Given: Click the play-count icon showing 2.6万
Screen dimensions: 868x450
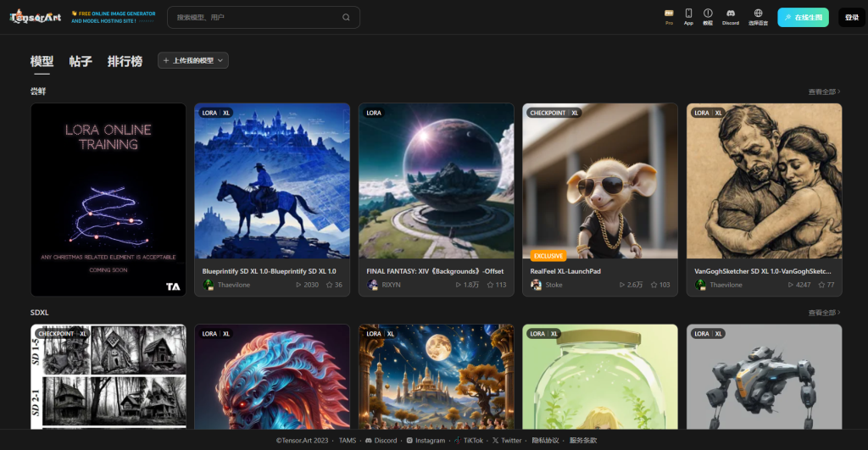Looking at the screenshot, I should point(621,285).
